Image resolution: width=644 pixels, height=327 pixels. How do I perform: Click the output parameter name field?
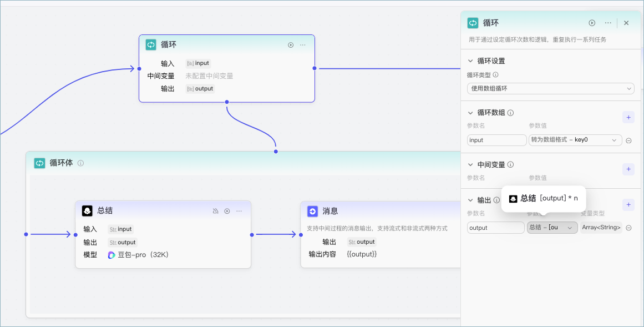[496, 228]
